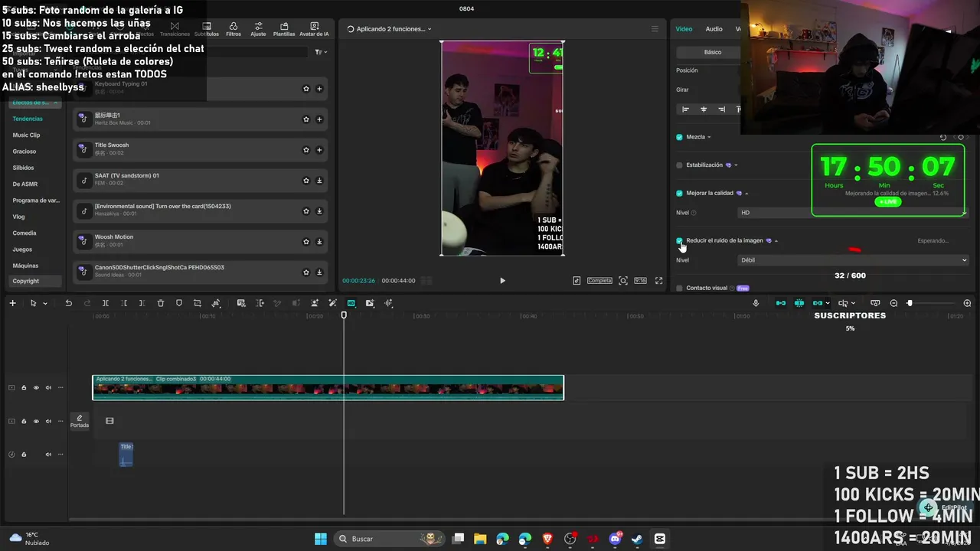Click the magic wand auto-enhance icon
This screenshot has width=980, height=551.
pyautogui.click(x=332, y=303)
